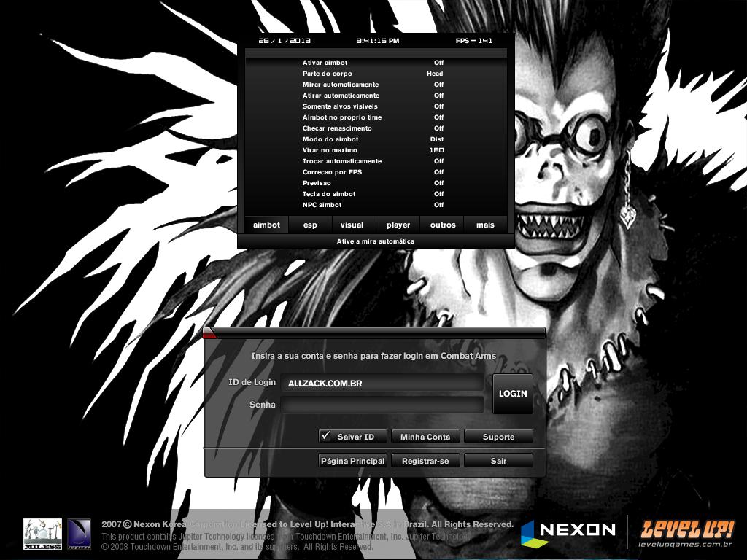Open levelupgames.com.br link text
Viewport: 747px width, 560px height.
click(686, 545)
